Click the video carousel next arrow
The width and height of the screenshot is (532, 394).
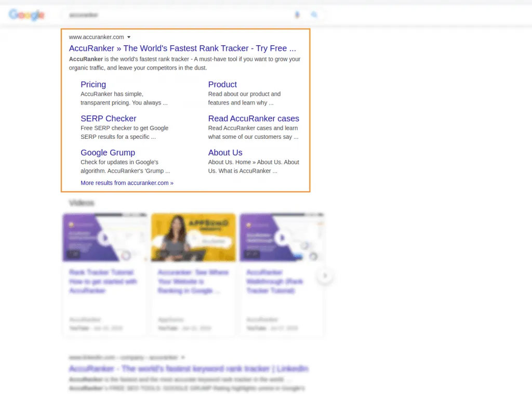pyautogui.click(x=325, y=275)
